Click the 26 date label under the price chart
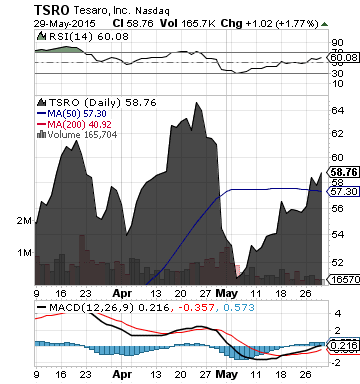 [305, 294]
